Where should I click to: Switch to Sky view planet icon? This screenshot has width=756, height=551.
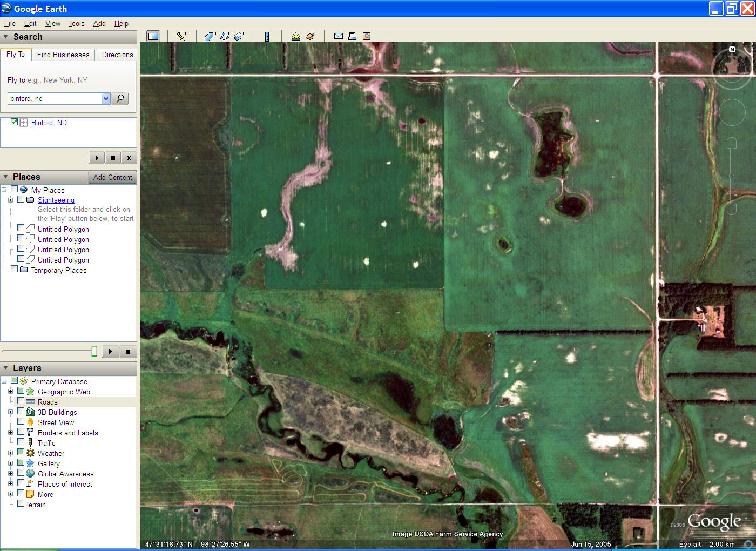tap(310, 36)
